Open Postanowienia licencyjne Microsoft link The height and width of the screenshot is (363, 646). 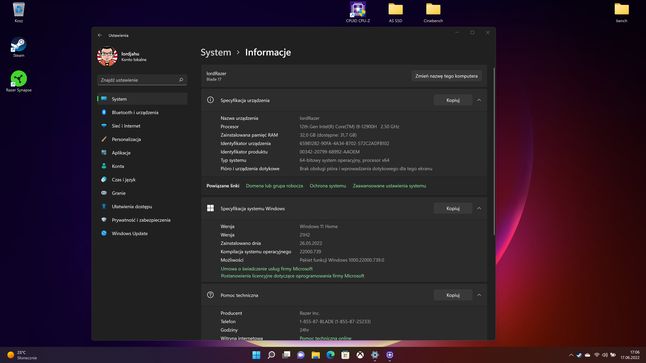point(293,276)
